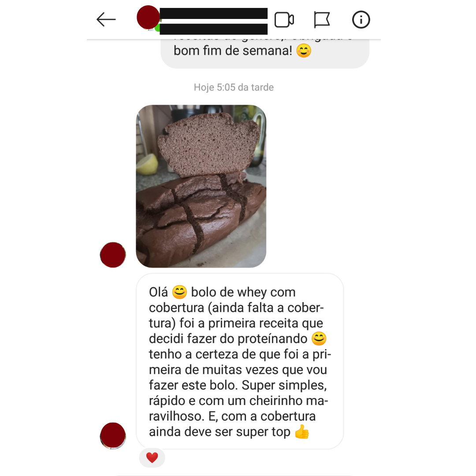This screenshot has height=476, width=476.
Task: Tap the red heart reaction under the message
Action: coord(152,457)
